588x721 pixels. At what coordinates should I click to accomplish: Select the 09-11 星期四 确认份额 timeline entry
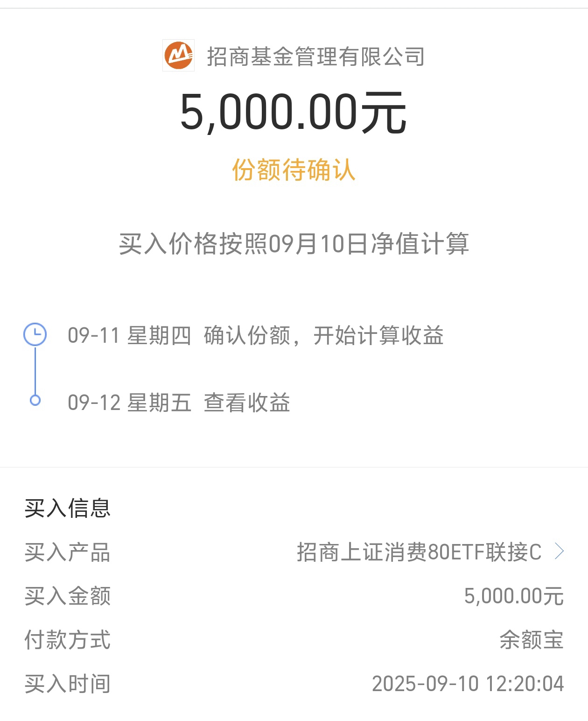(256, 335)
